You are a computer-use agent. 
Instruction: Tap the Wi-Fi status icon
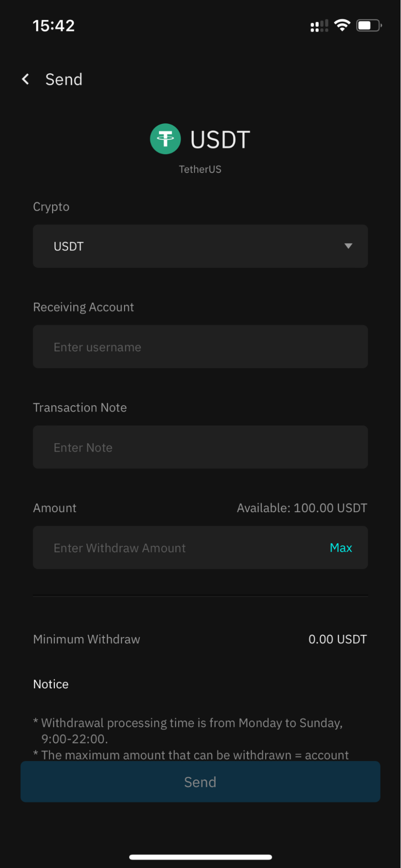pyautogui.click(x=342, y=26)
